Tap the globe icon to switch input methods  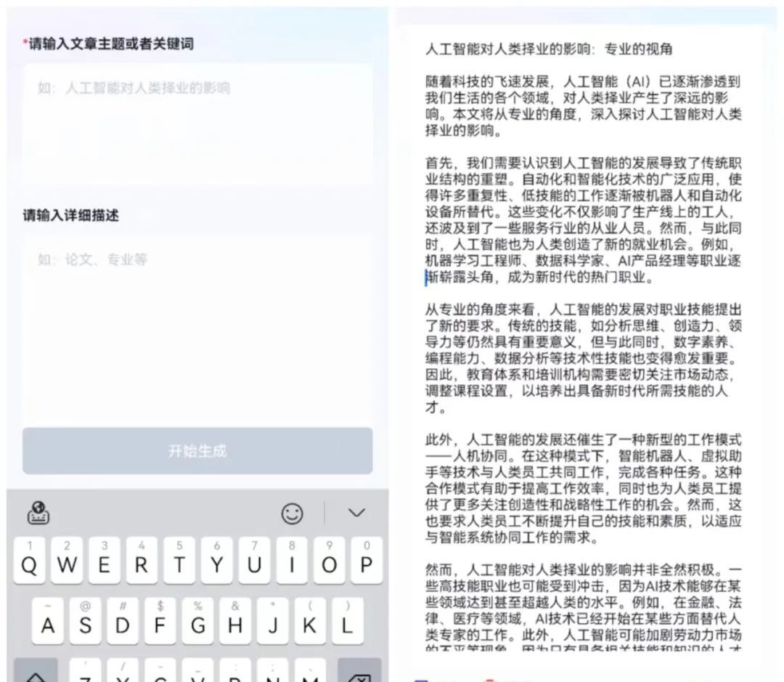[x=37, y=513]
